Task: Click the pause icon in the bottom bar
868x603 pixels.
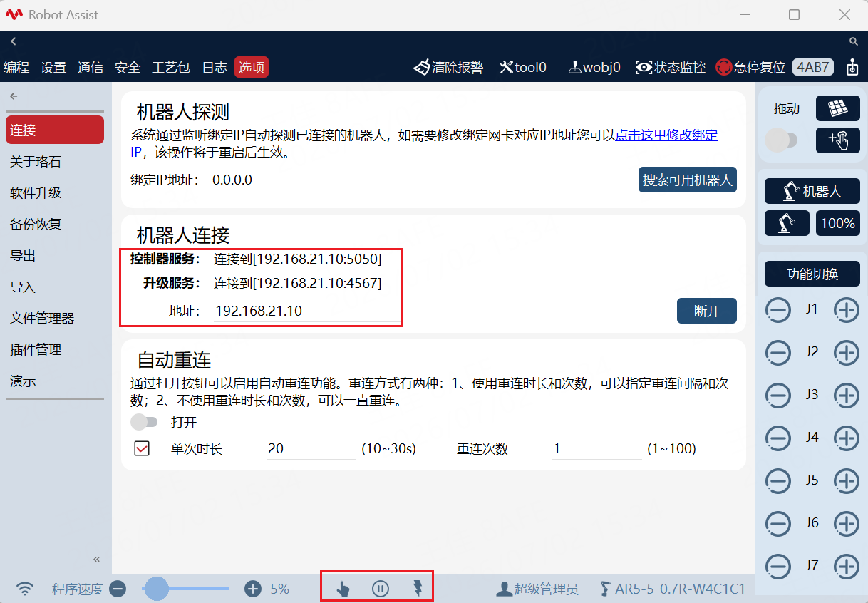Action: click(381, 589)
